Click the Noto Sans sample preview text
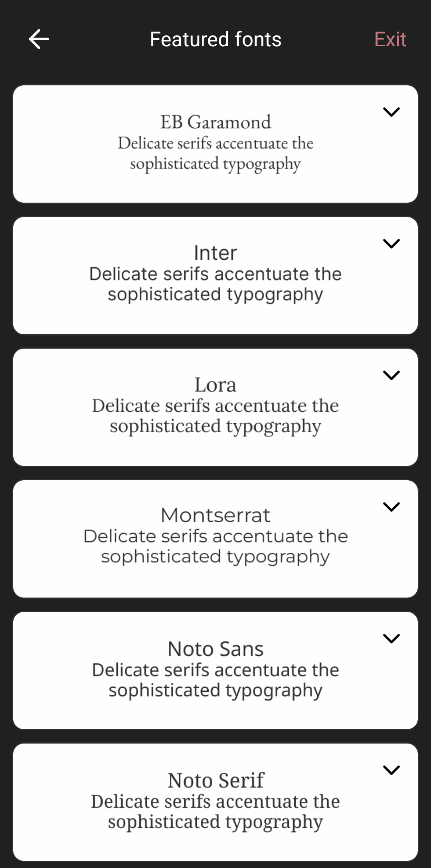 coord(215,680)
